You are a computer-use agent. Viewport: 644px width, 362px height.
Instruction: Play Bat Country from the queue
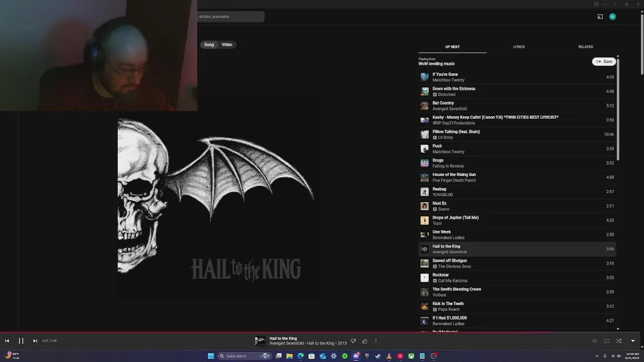pyautogui.click(x=517, y=106)
